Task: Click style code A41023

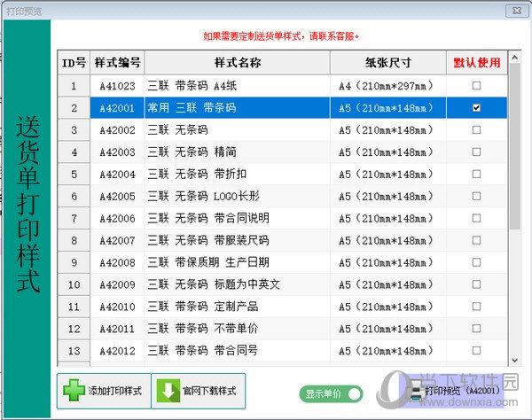Action: click(x=117, y=86)
